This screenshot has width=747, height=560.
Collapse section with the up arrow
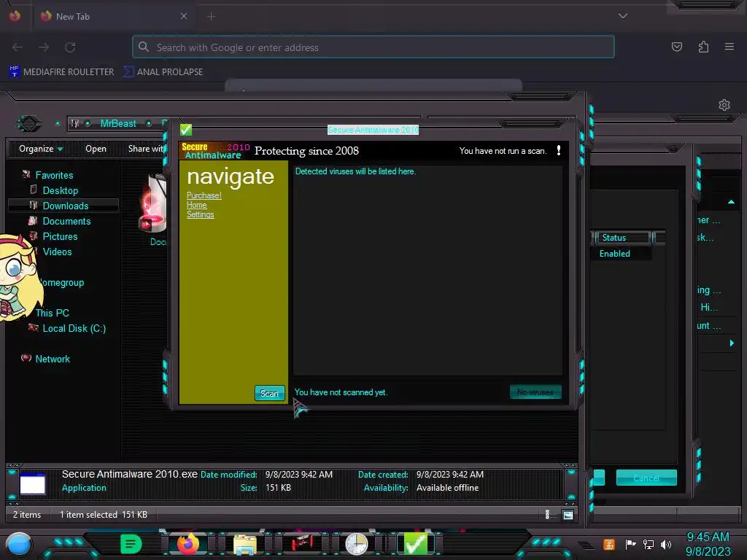point(731,203)
